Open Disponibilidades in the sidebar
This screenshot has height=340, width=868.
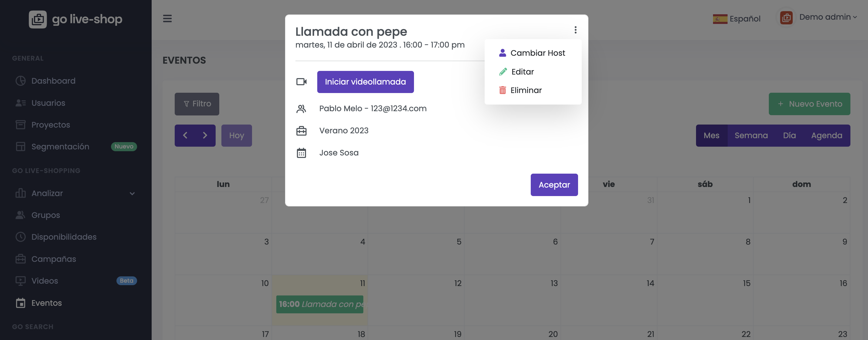coord(64,237)
